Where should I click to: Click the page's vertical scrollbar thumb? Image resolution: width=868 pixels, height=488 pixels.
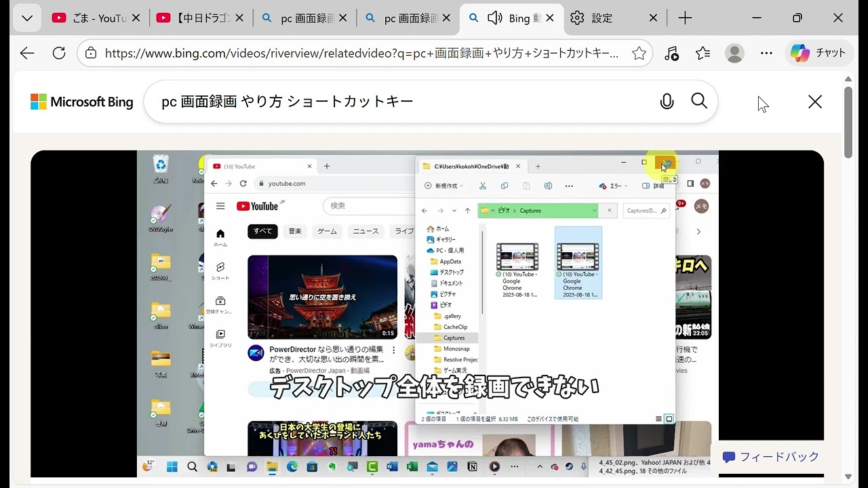[x=848, y=122]
